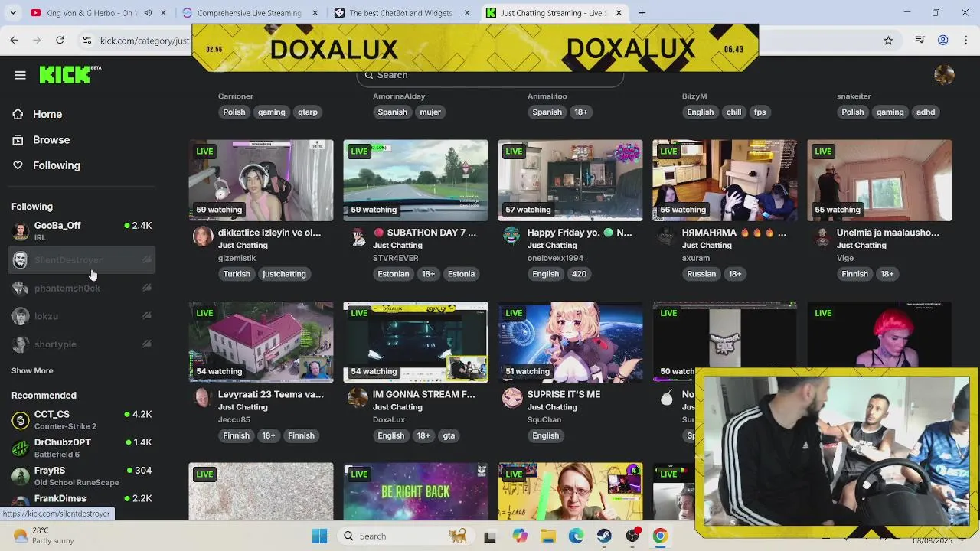Viewport: 980px width, 551px height.
Task: Open IM GONNA STREAM title link
Action: point(423,394)
